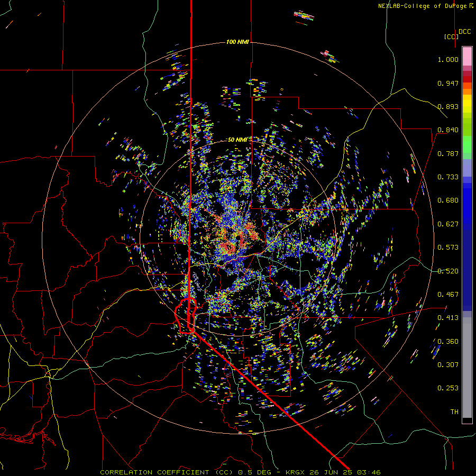Image resolution: width=476 pixels, height=476 pixels.
Task: Click the 0.680 scale value
Action: coord(448,200)
